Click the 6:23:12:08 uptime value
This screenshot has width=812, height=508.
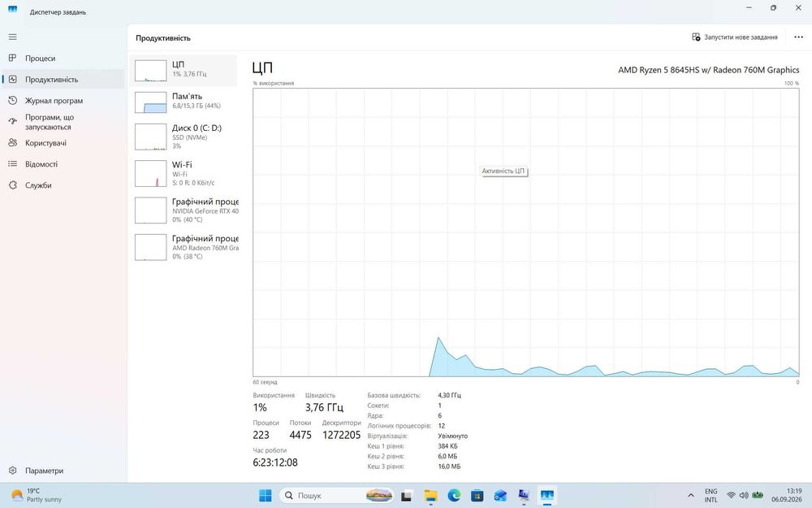[275, 462]
